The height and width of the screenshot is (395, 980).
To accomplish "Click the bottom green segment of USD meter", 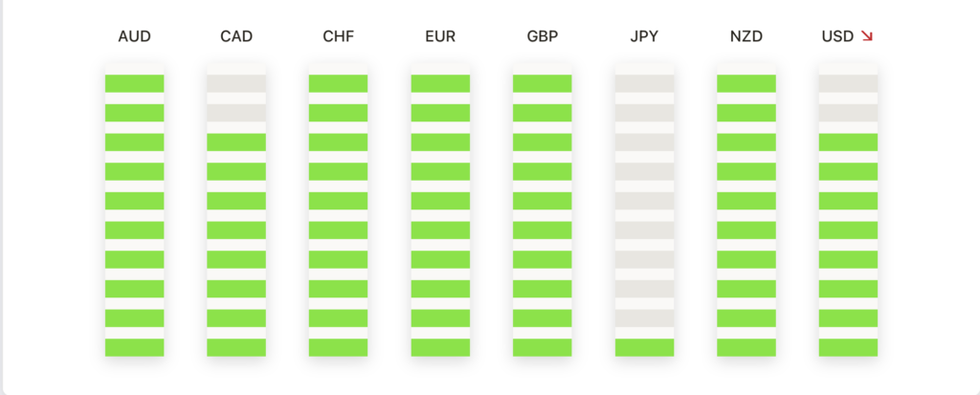I will pos(848,347).
